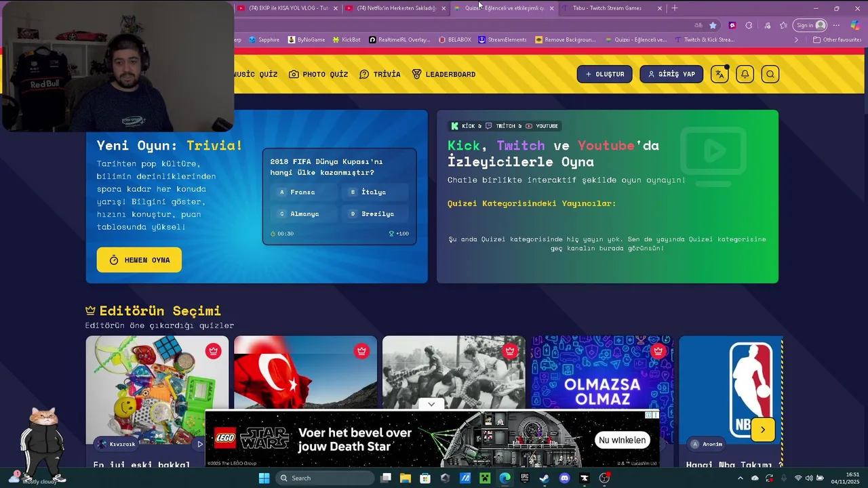
Task: Open the Twitch & Kick Stream bookmark
Action: [x=705, y=39]
